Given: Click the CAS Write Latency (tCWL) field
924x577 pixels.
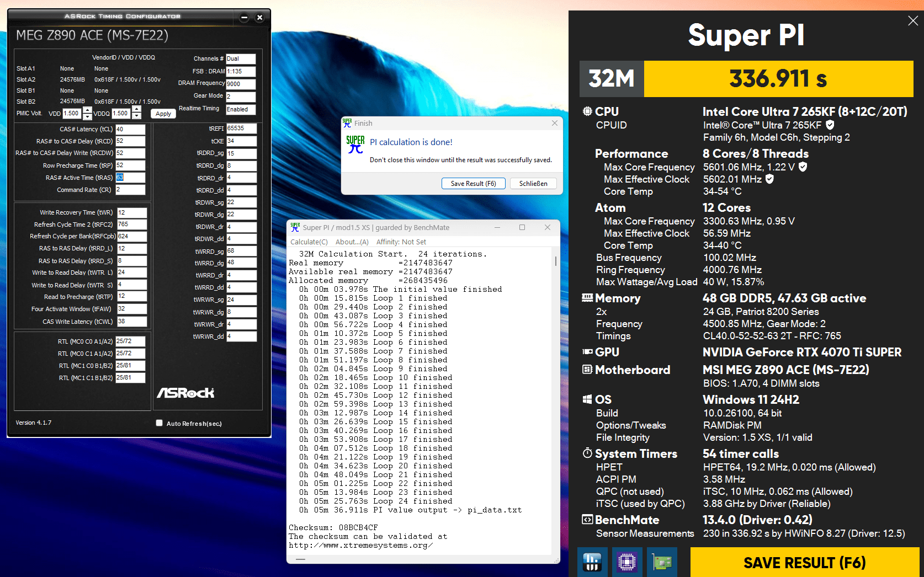Looking at the screenshot, I should pos(132,321).
